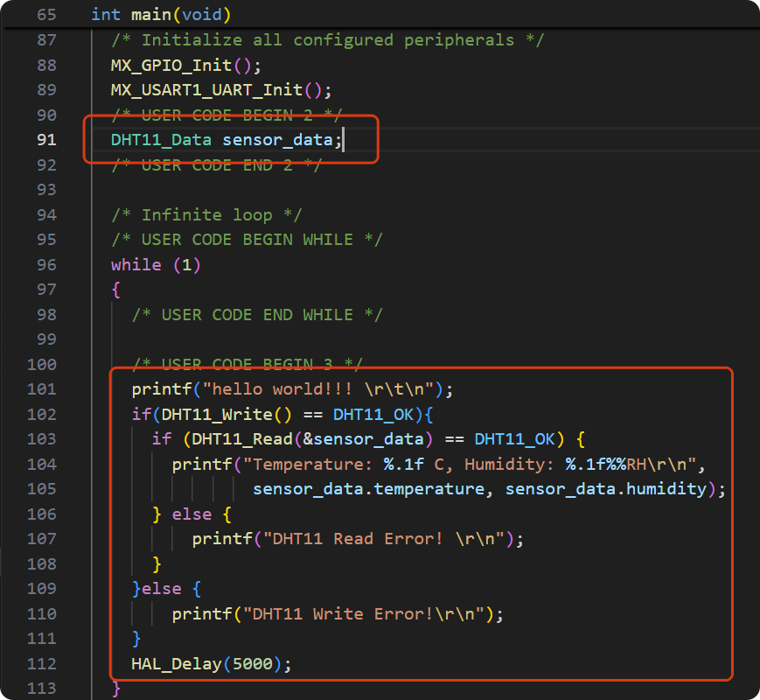The width and height of the screenshot is (760, 700).
Task: Click line number 110 in the gutter
Action: (x=42, y=614)
